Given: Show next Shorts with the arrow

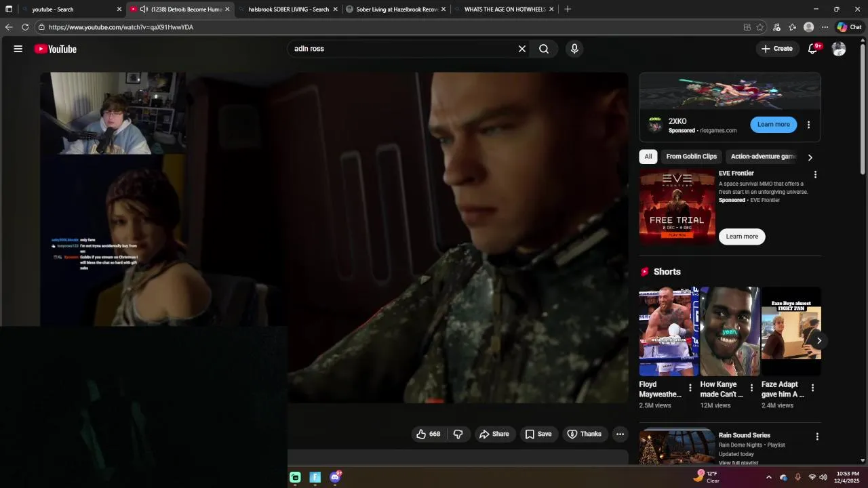Looking at the screenshot, I should coord(818,341).
